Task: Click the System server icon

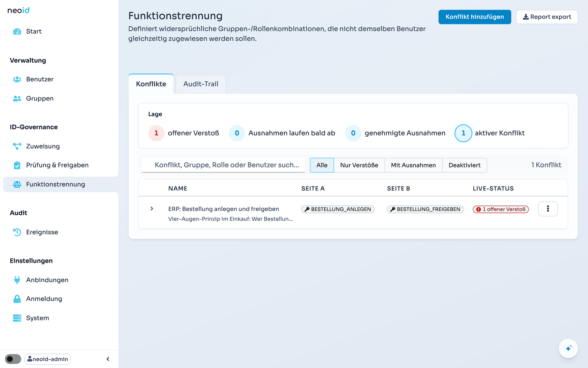Action: (x=17, y=318)
